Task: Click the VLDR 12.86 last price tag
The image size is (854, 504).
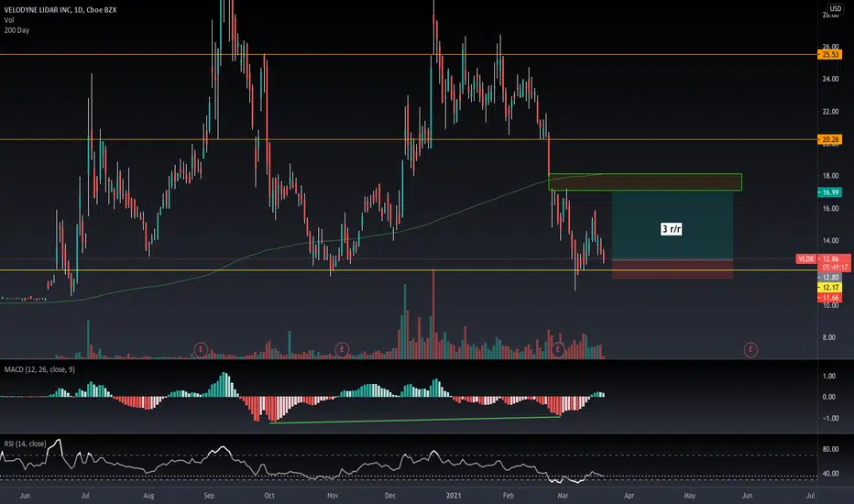Action: click(x=823, y=258)
